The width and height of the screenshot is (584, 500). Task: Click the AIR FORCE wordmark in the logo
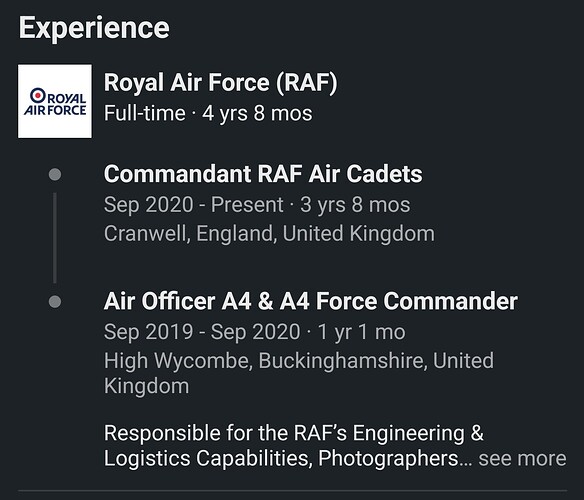[x=55, y=110]
